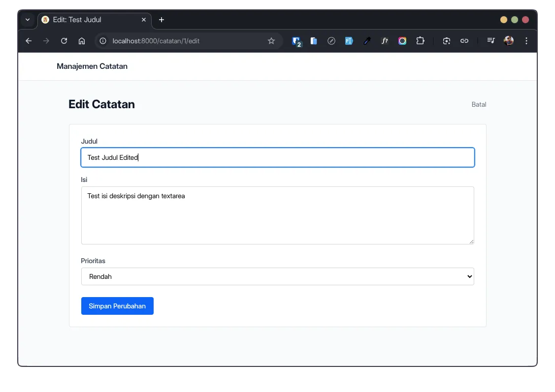Activate the eyedropper color picker extension
This screenshot has width=555, height=392.
coord(367,41)
